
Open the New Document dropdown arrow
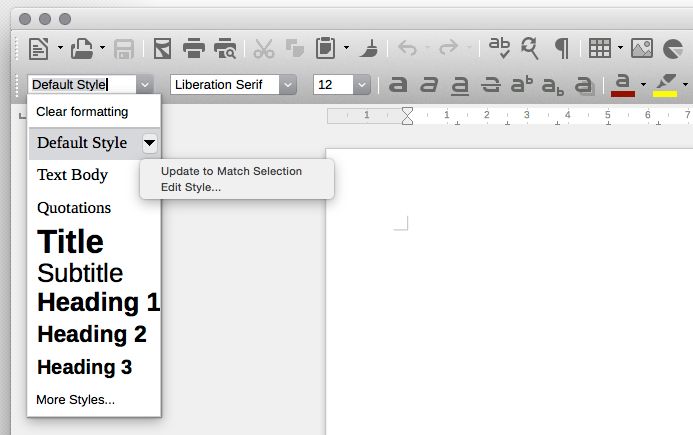(60, 48)
